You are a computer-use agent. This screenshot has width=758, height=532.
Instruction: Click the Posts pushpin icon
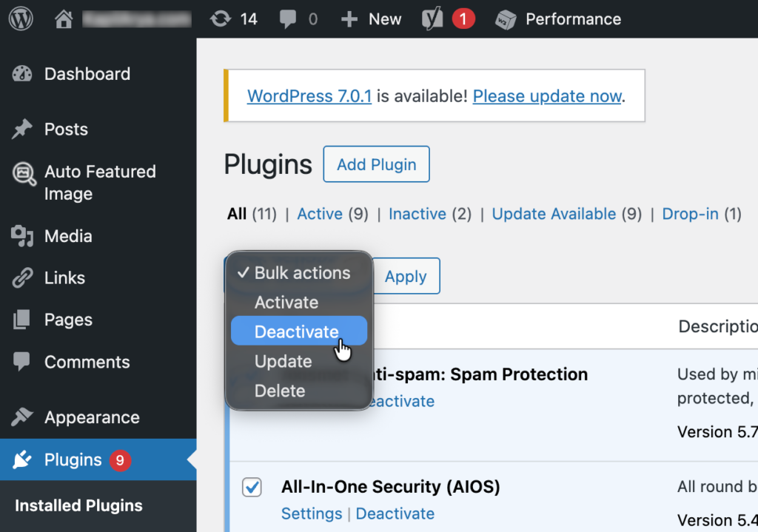22,129
